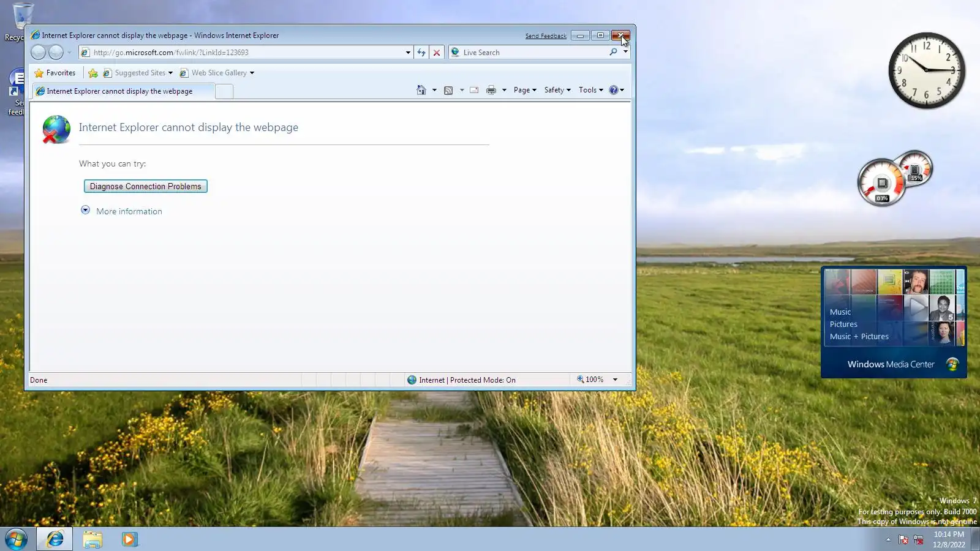Select the 'Internet Explorer cannot display the webpage' tab
The width and height of the screenshot is (980, 551).
[x=123, y=91]
